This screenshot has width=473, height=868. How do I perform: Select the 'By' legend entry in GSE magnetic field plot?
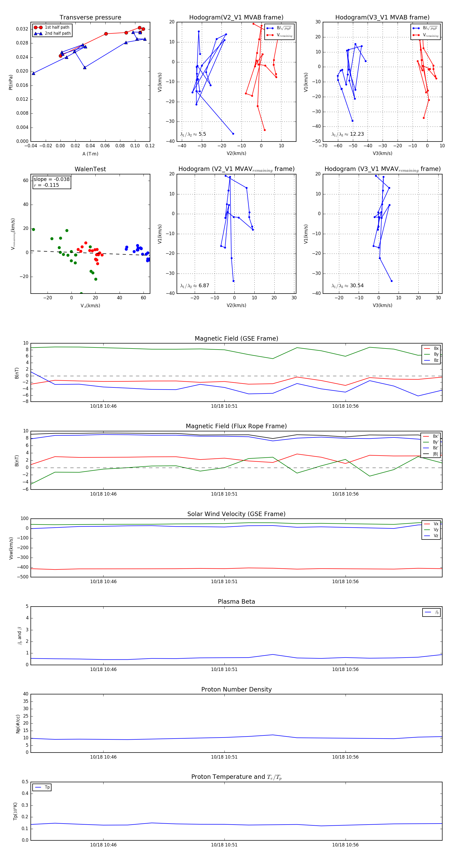pyautogui.click(x=431, y=355)
